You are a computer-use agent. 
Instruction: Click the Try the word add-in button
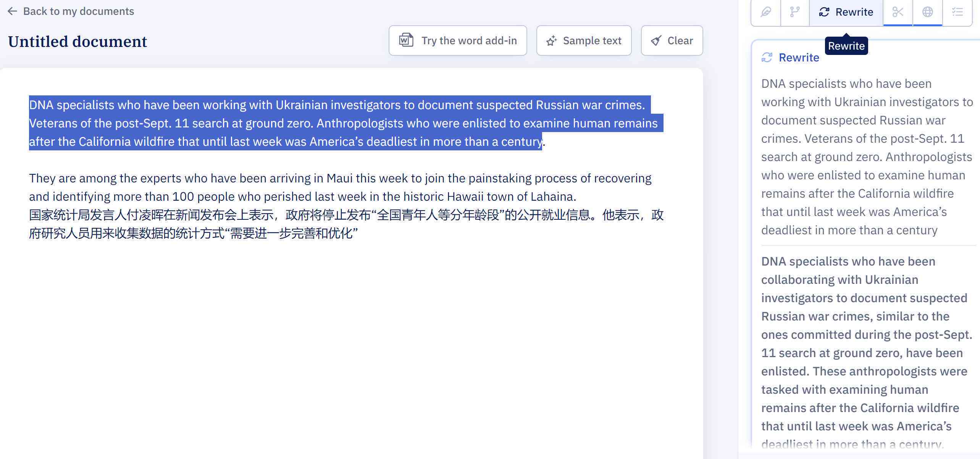click(x=458, y=40)
